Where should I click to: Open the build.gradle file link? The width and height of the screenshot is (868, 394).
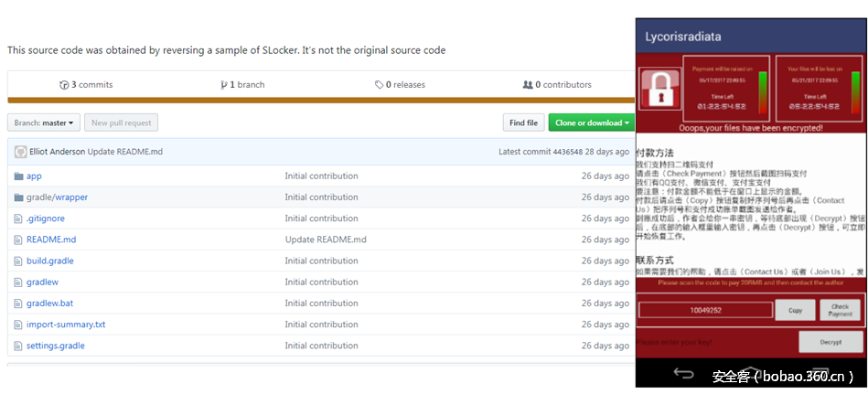point(50,261)
